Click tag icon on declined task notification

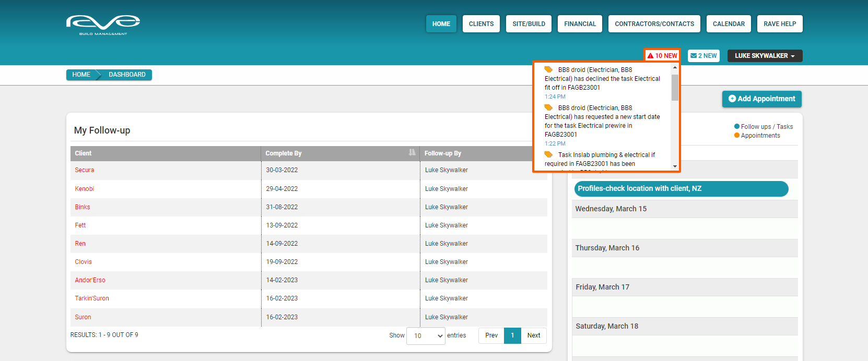tap(548, 69)
